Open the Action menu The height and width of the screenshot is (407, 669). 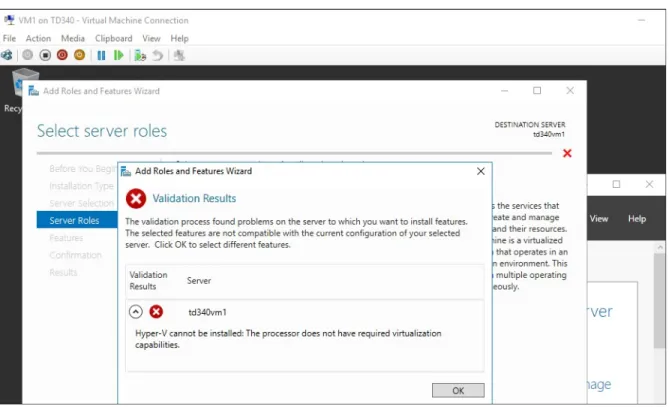[38, 38]
